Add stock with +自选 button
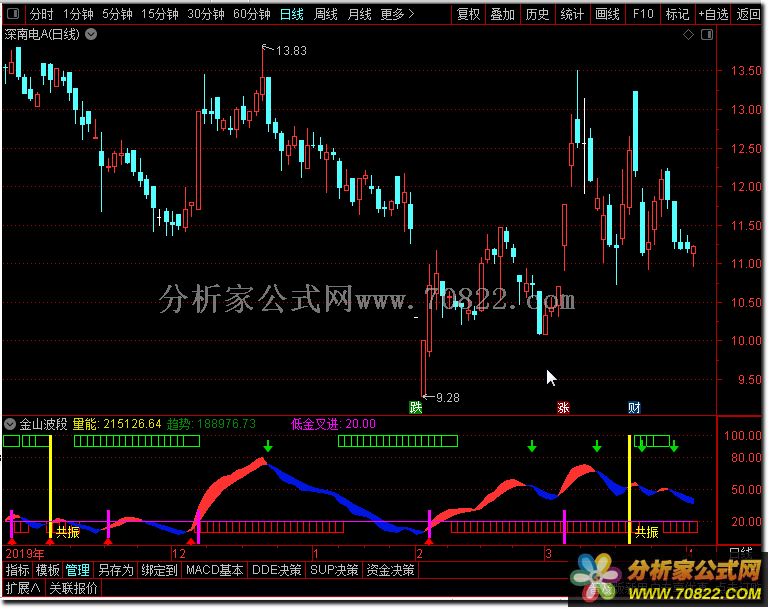770x609 pixels. coord(714,14)
